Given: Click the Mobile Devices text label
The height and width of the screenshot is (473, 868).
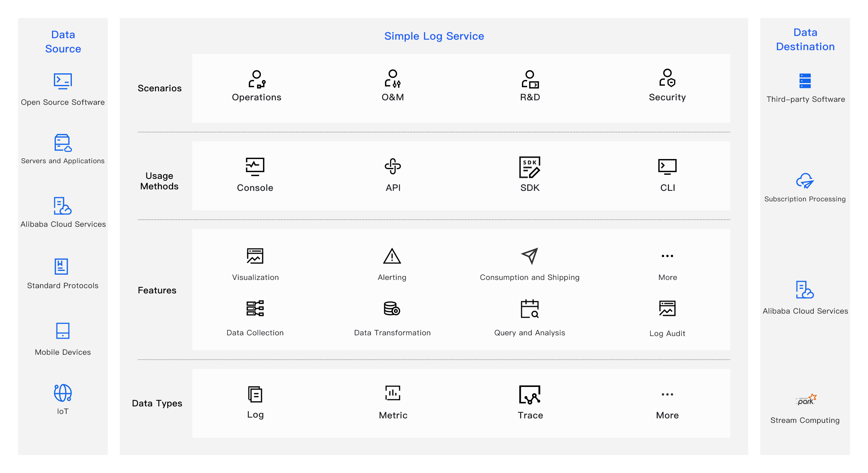Looking at the screenshot, I should click(x=63, y=353).
